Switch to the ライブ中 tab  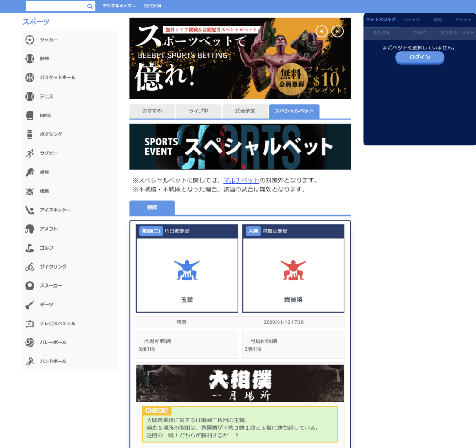(x=198, y=111)
